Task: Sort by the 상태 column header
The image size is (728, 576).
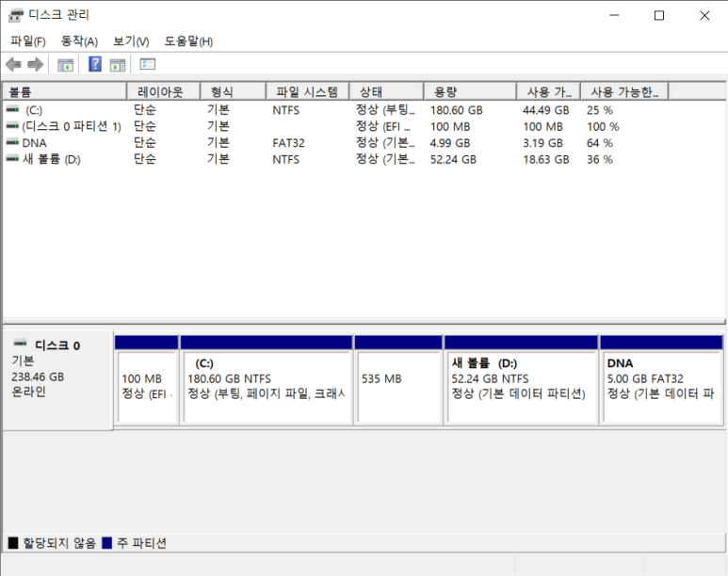Action: (x=386, y=91)
